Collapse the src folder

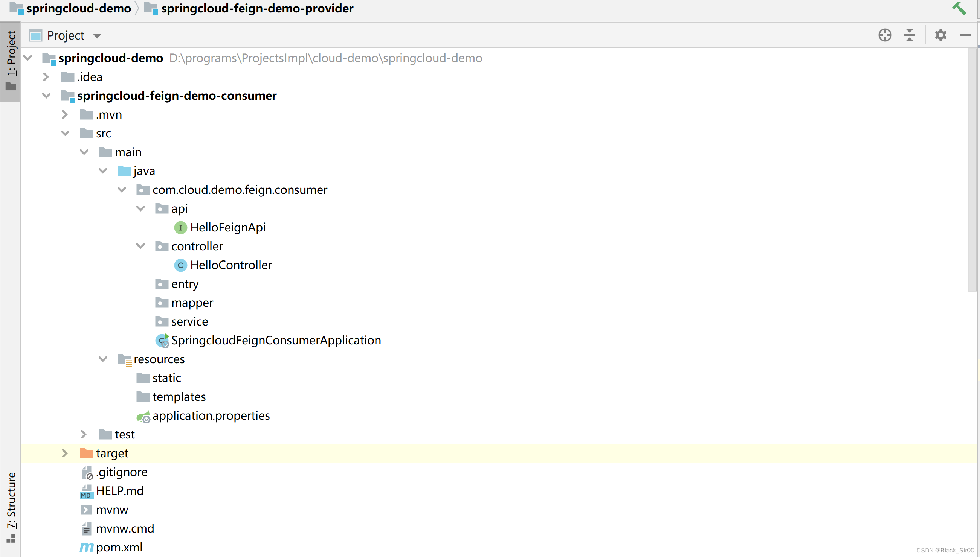point(65,133)
